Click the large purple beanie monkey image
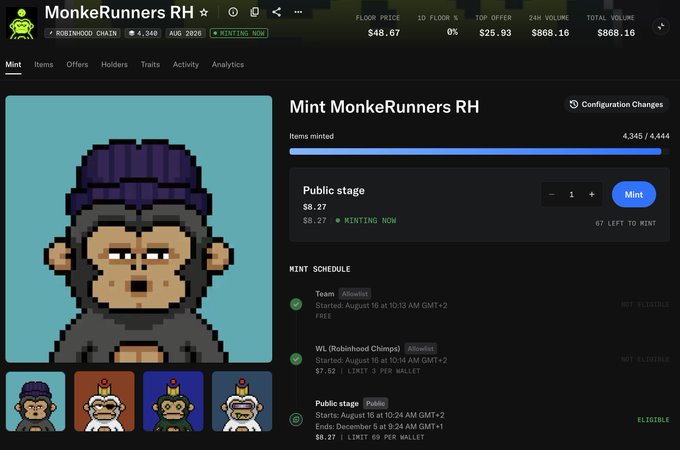Viewport: 680px width, 450px height. pyautogui.click(x=139, y=229)
